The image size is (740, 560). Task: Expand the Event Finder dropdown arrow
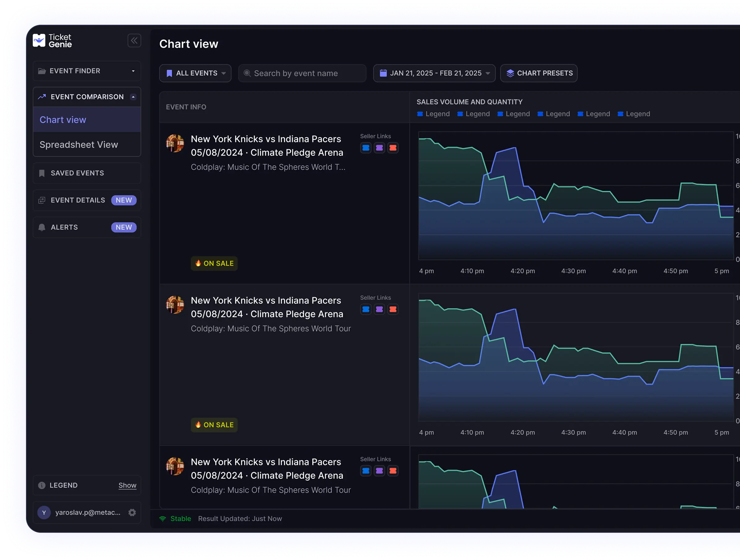133,71
